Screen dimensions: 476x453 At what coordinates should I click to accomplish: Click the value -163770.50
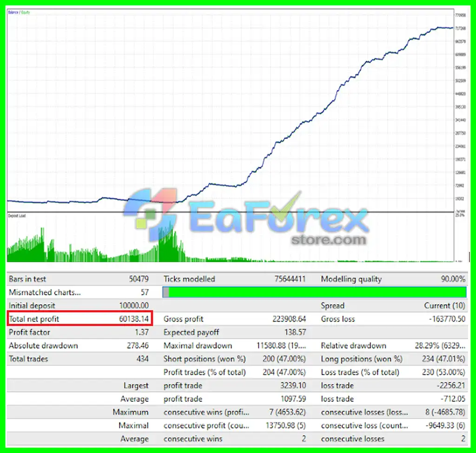click(447, 319)
